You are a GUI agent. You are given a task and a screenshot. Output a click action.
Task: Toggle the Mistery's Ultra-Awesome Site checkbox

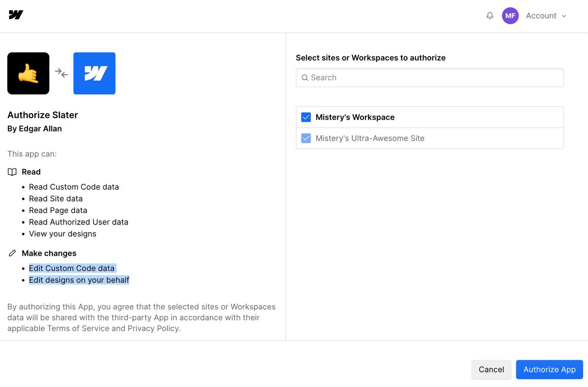pos(306,138)
